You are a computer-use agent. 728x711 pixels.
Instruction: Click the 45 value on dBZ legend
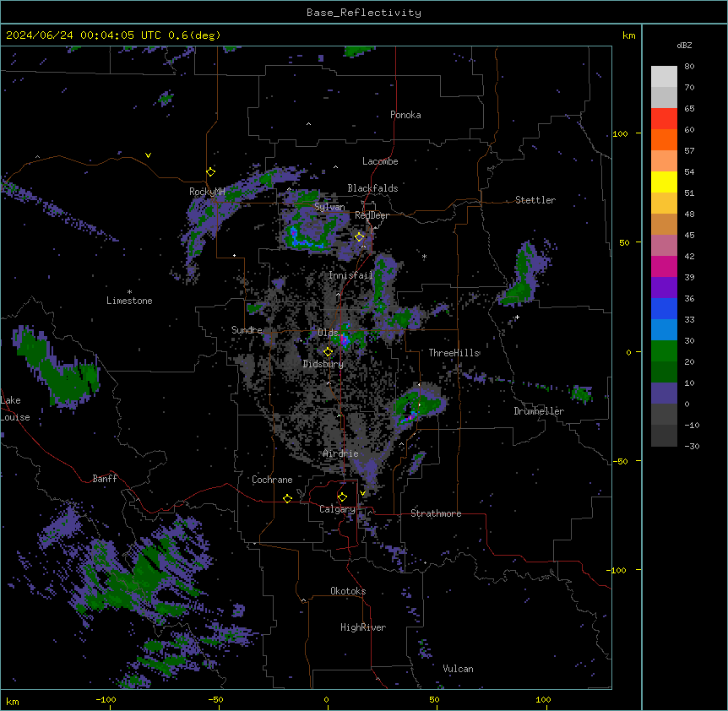coord(689,236)
